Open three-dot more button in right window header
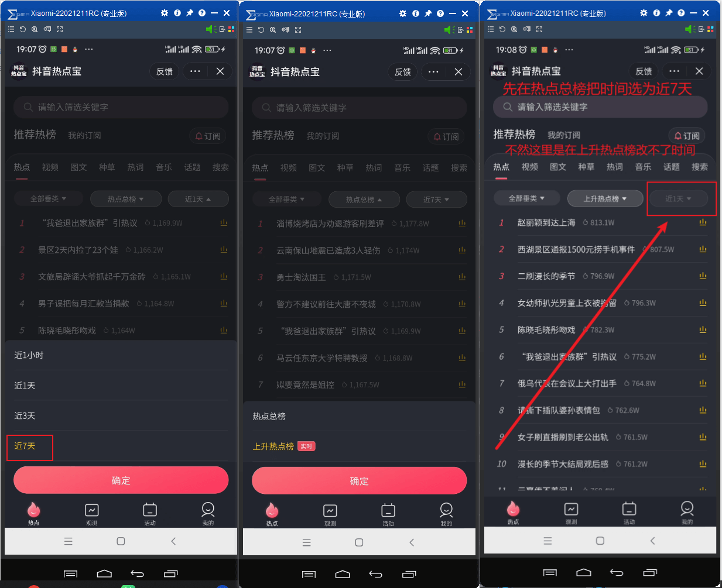Screen dimensions: 722x588 pyautogui.click(x=674, y=71)
